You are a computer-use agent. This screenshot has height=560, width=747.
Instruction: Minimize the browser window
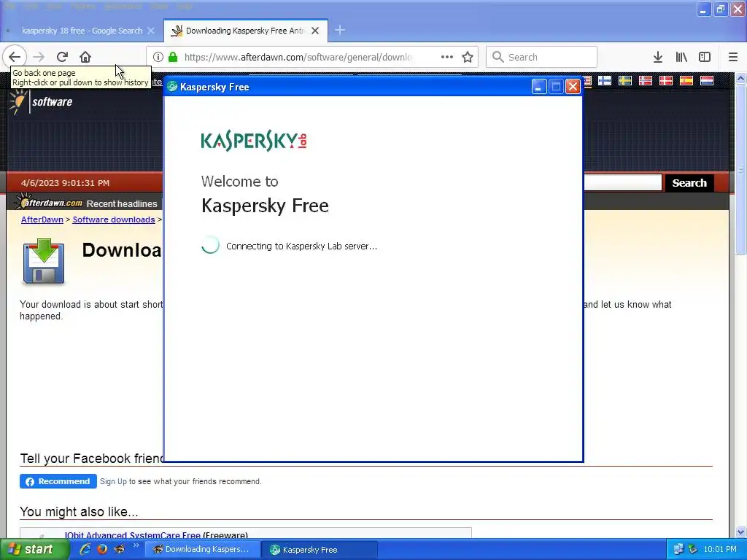coord(703,9)
